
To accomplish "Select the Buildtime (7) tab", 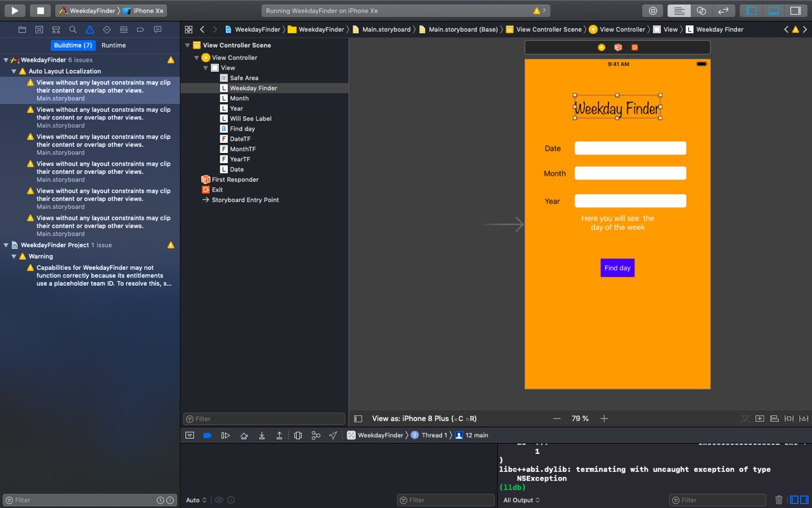I will tap(73, 45).
